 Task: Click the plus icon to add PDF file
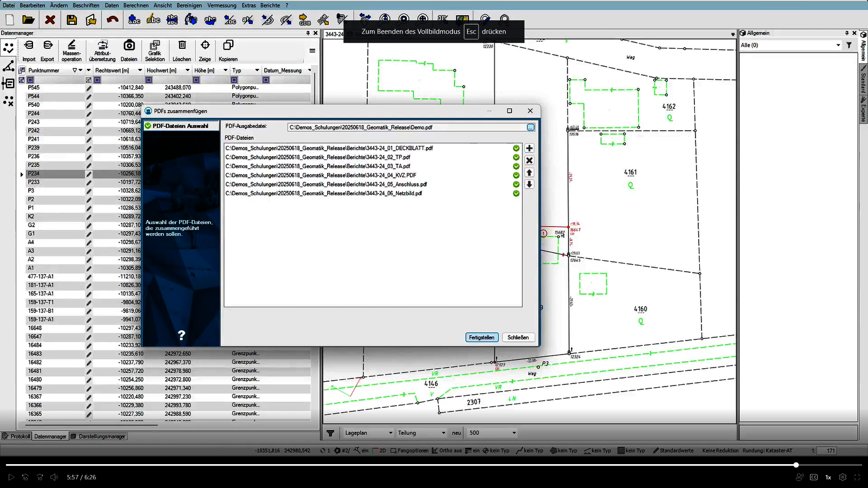pos(529,149)
